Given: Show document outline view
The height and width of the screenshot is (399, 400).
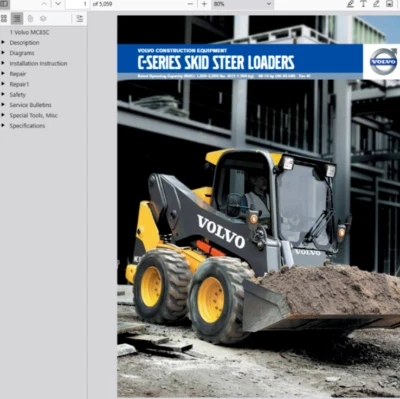Looking at the screenshot, I should (17, 19).
